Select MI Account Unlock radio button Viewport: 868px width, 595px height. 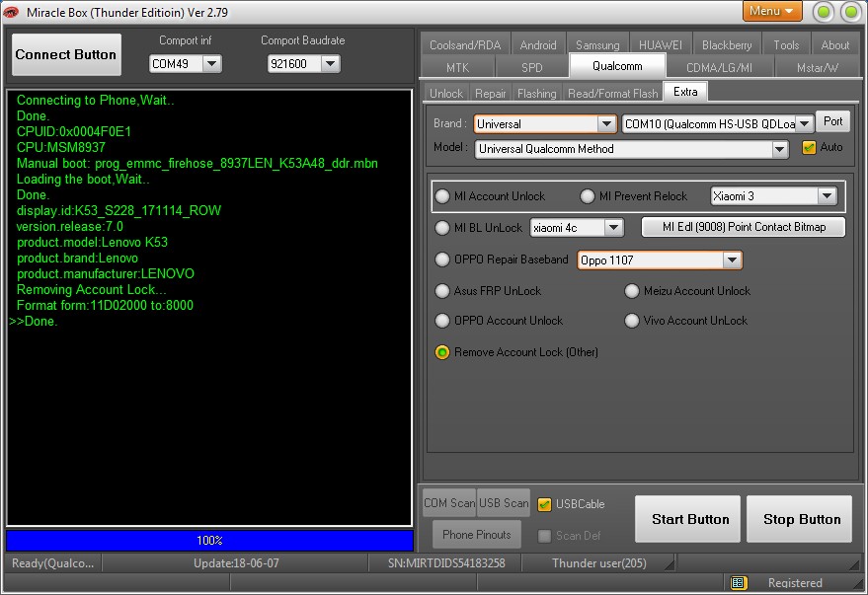pyautogui.click(x=442, y=196)
